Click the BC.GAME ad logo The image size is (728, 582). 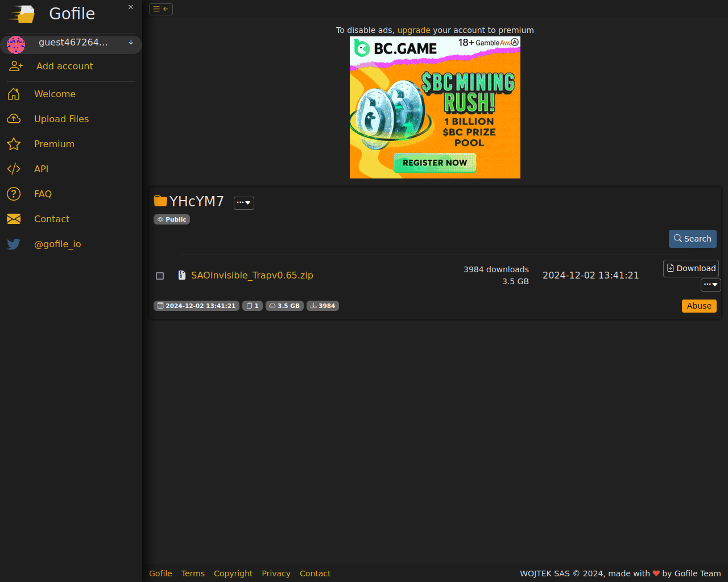coord(395,48)
